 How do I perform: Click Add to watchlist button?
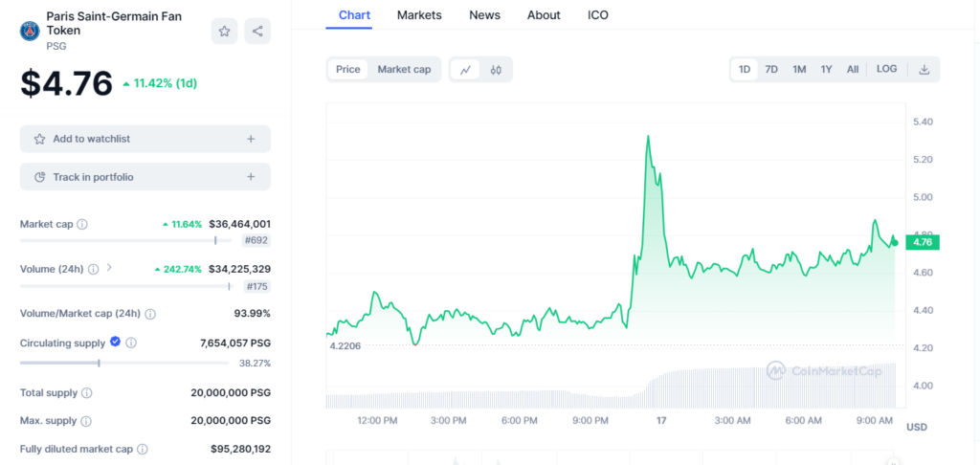coord(145,139)
